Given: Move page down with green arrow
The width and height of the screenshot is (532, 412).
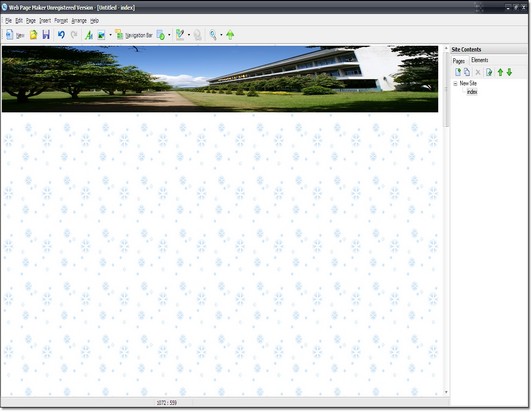Looking at the screenshot, I should pyautogui.click(x=509, y=72).
